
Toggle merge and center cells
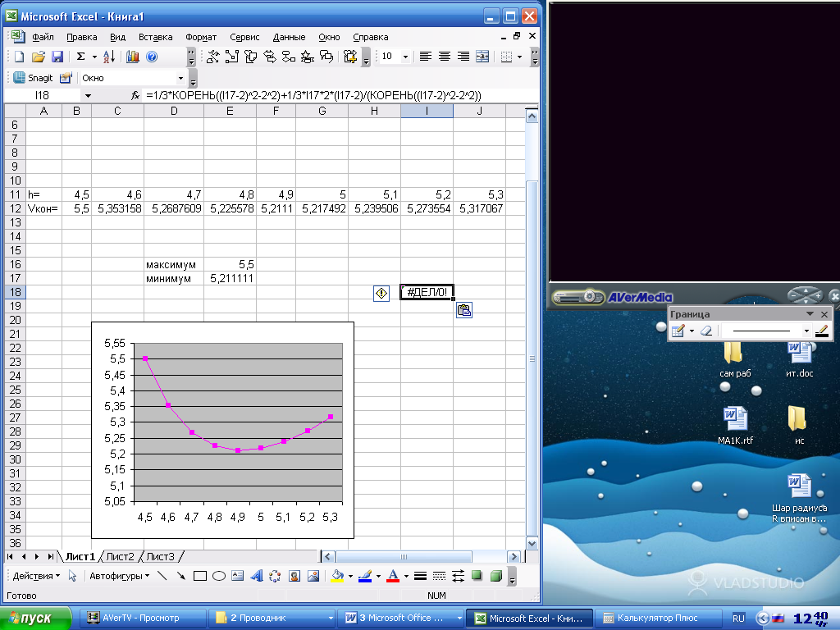482,57
